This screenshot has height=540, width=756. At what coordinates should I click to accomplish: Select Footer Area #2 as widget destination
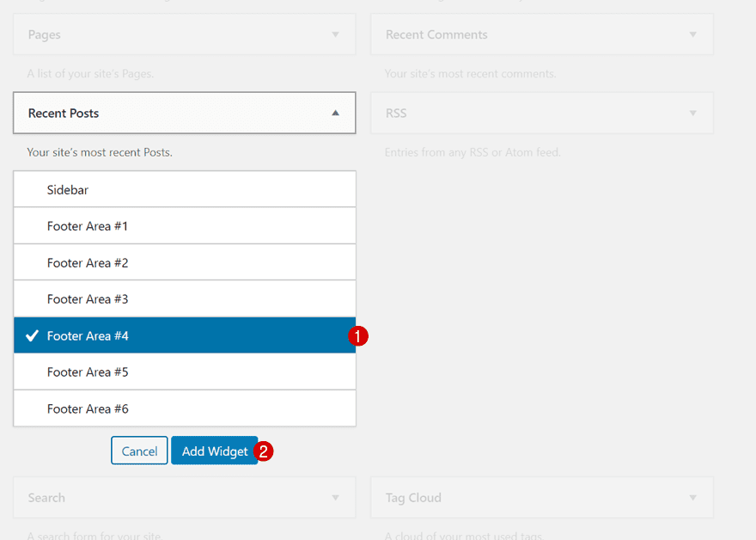tap(184, 262)
